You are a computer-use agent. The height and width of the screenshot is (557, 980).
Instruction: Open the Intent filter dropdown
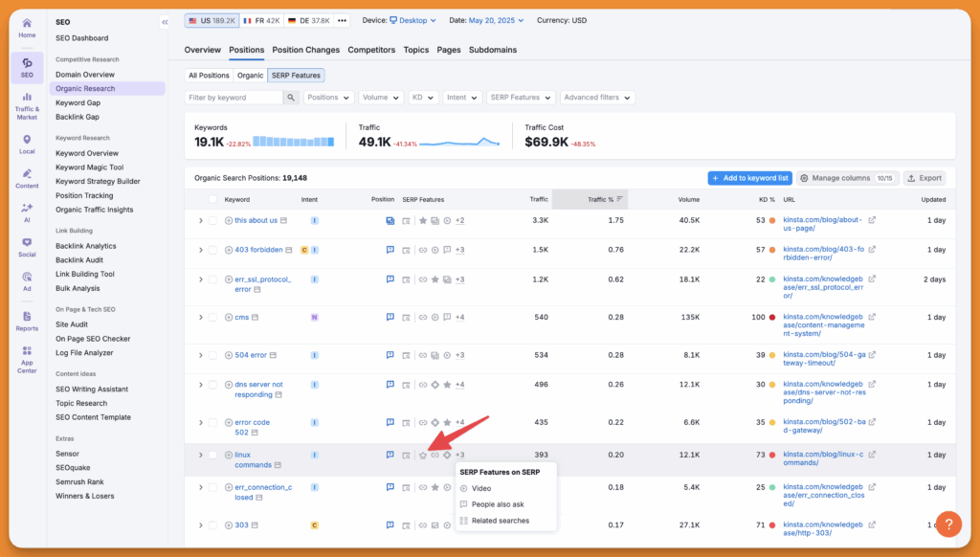462,98
